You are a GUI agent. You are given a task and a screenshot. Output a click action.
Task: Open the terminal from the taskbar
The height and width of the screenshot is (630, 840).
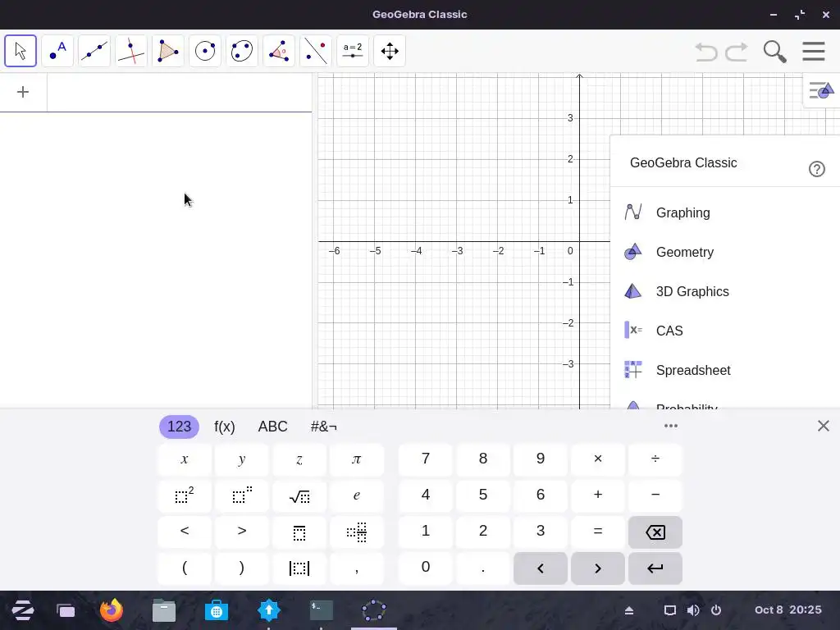pyautogui.click(x=322, y=610)
